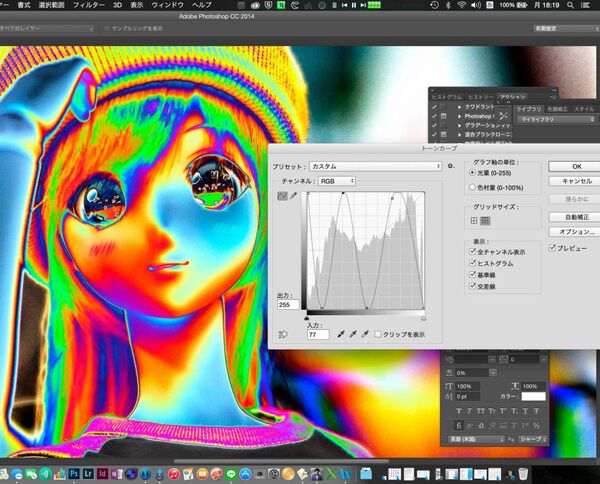Toggle 交差線 checkbox
The height and width of the screenshot is (484, 600).
click(x=473, y=286)
